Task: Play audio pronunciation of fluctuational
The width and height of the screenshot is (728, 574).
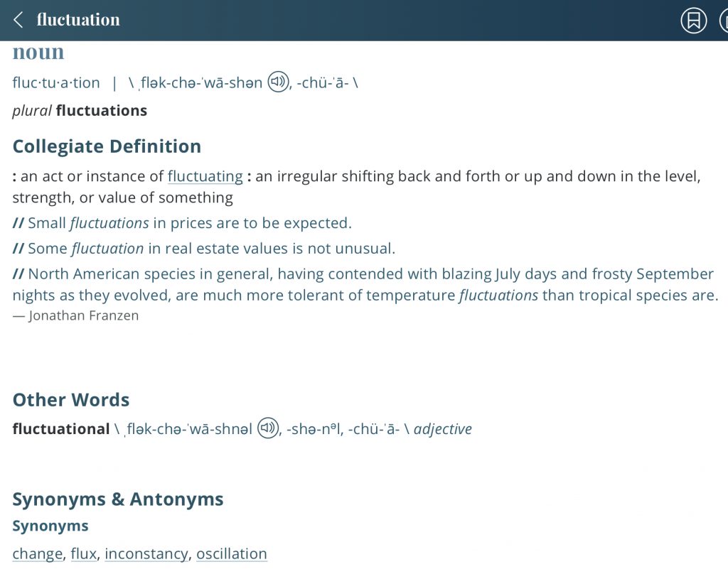Action: (268, 428)
